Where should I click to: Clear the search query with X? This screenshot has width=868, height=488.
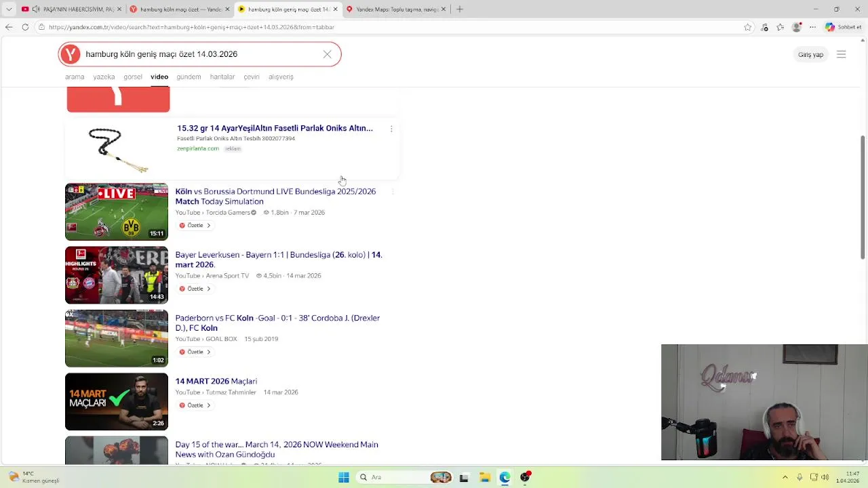(x=327, y=54)
